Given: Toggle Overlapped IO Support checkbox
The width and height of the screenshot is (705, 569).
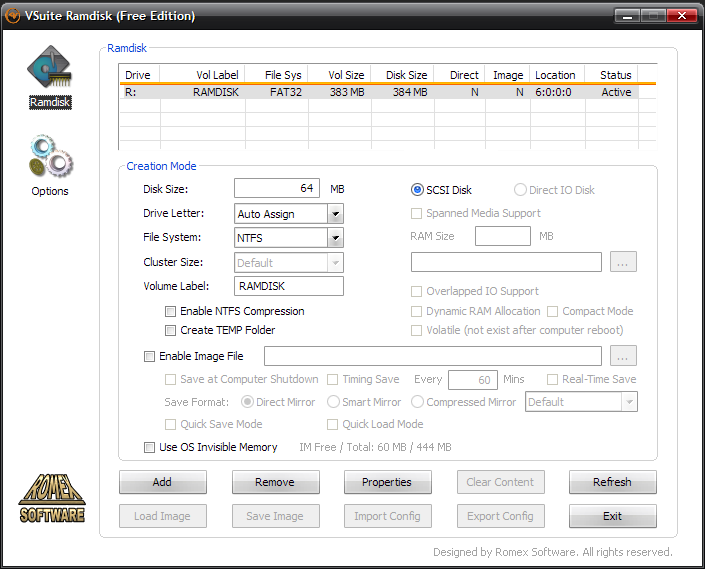Looking at the screenshot, I should [417, 292].
